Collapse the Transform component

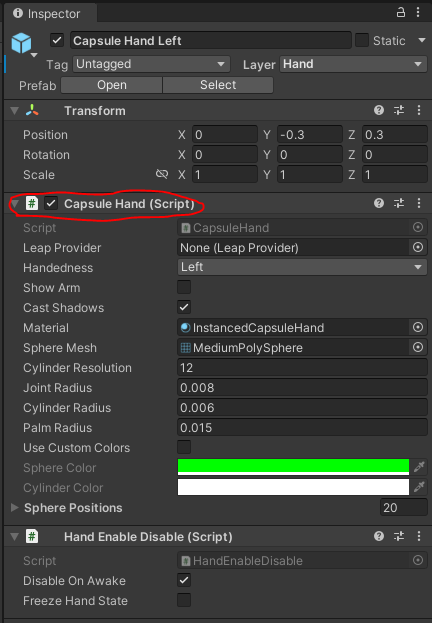(15, 110)
